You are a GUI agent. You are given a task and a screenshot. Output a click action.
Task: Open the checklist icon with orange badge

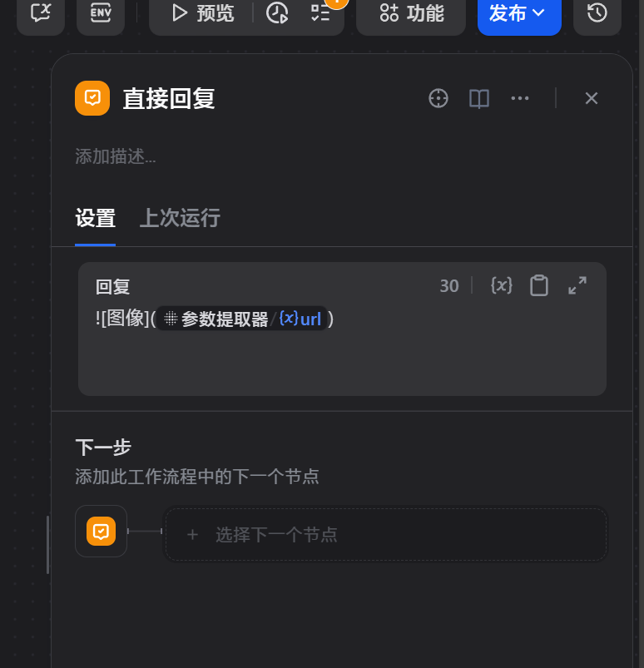coord(320,12)
